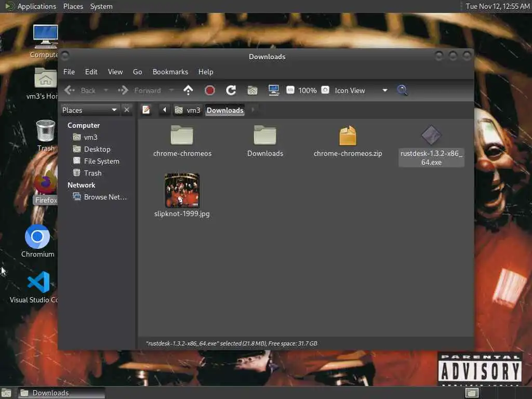
Task: Open the search magnifier icon
Action: [x=403, y=90]
